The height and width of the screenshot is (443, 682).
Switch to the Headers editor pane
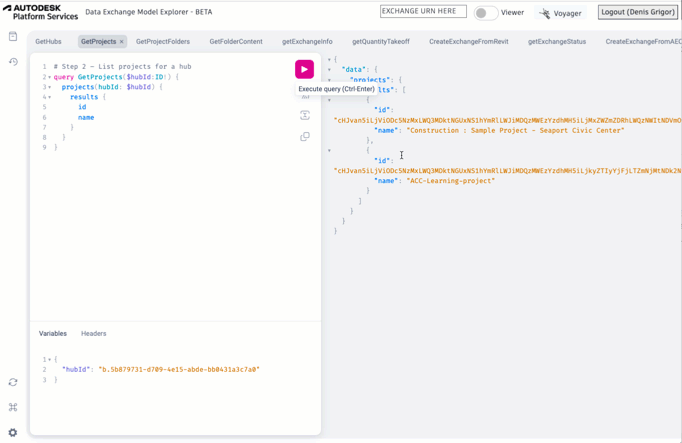coord(94,333)
